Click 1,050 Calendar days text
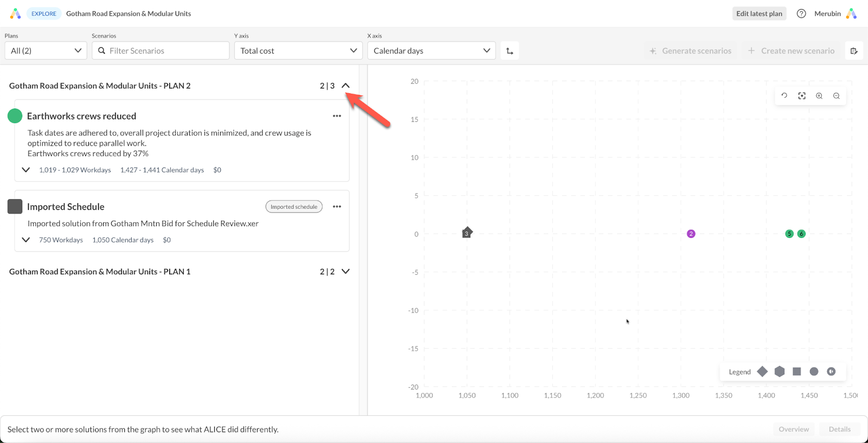Viewport: 868px width, 443px height. (123, 240)
